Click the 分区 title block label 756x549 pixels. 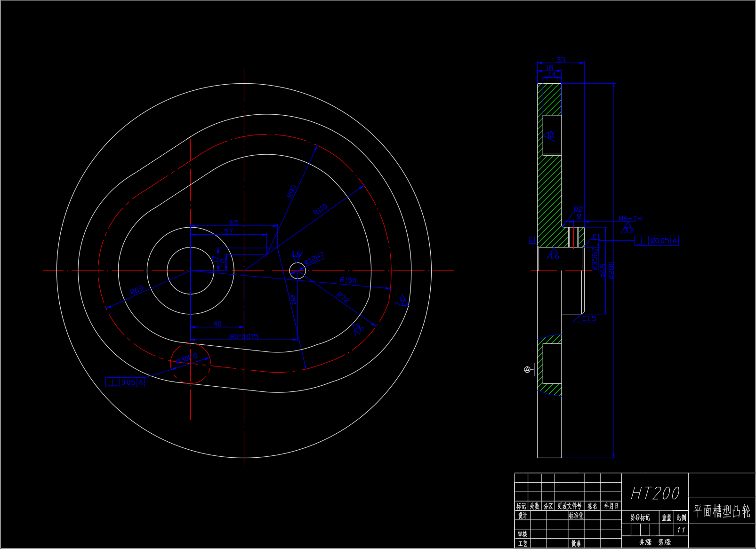point(548,506)
